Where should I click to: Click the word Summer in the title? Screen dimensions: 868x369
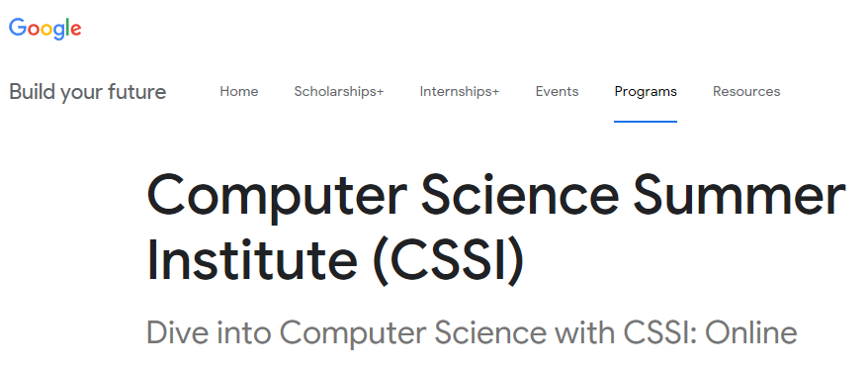tap(739, 195)
